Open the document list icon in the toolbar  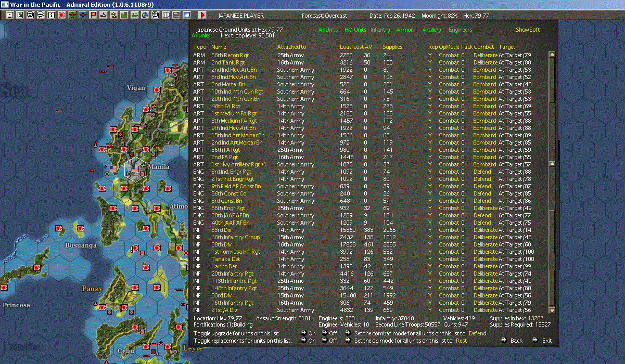(20, 15)
